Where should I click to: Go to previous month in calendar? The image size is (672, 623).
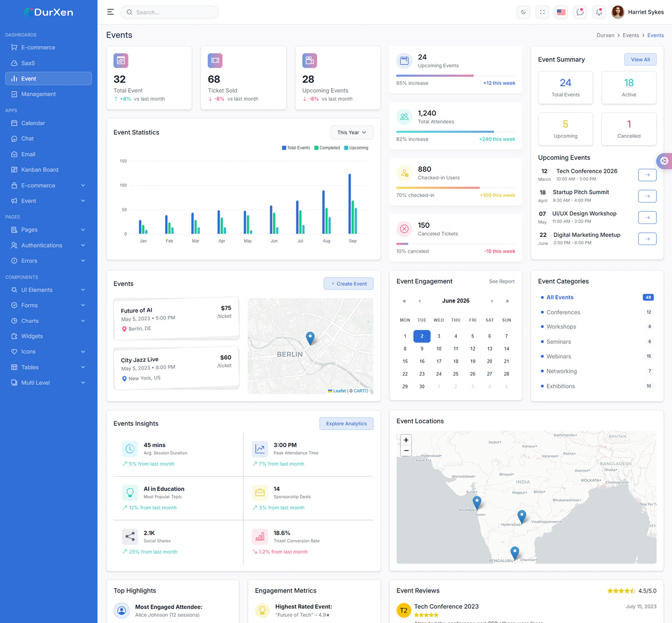(420, 301)
